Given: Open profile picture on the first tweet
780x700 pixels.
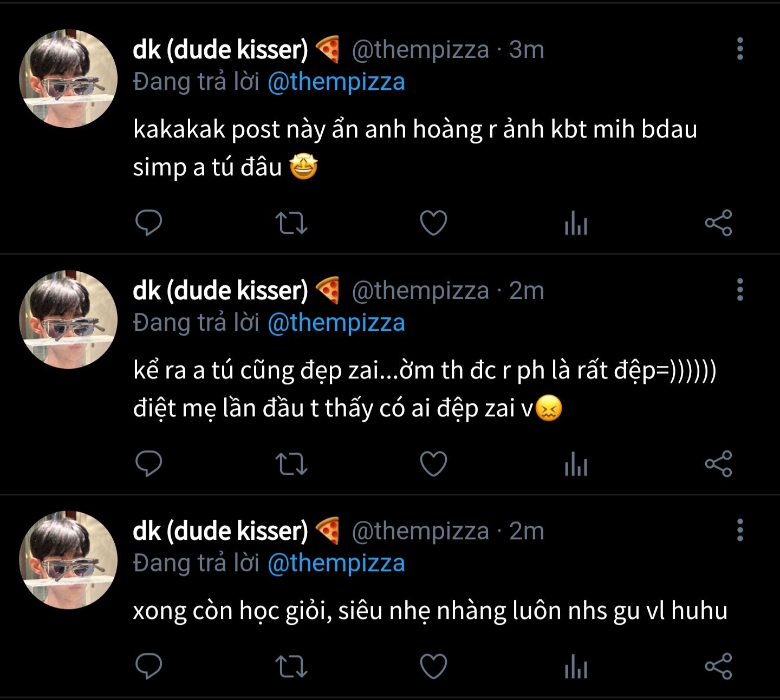Looking at the screenshot, I should (x=68, y=79).
